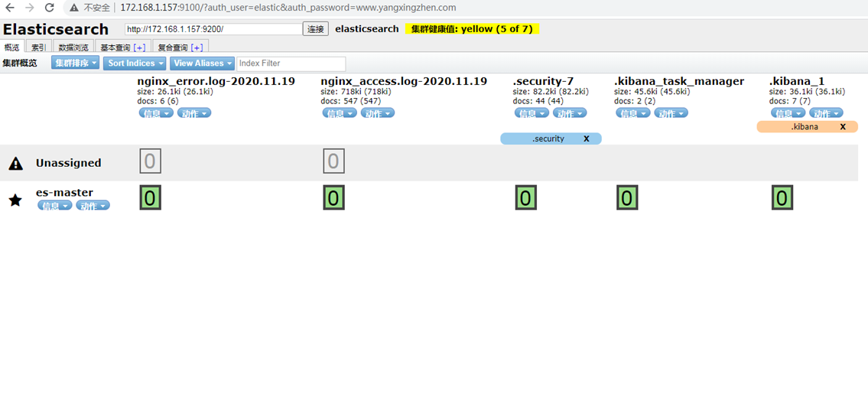Open the Sort Indices dropdown
The height and width of the screenshot is (398, 868).
(x=135, y=64)
